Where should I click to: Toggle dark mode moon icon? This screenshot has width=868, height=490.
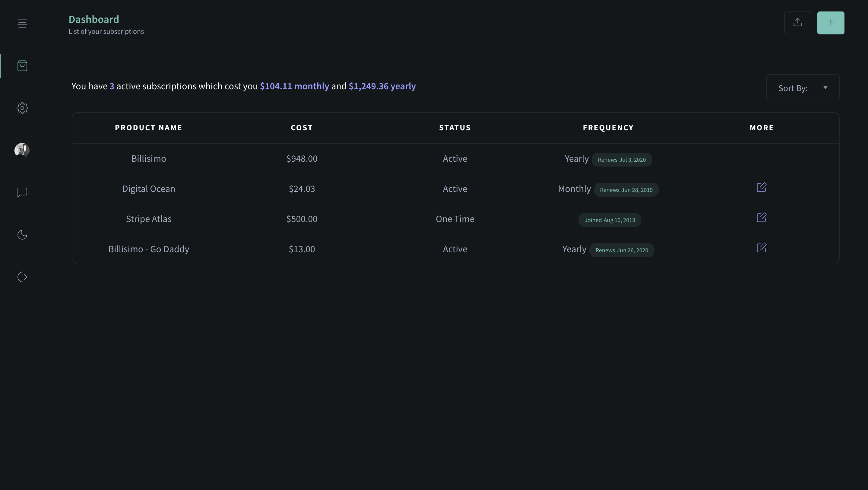click(22, 234)
